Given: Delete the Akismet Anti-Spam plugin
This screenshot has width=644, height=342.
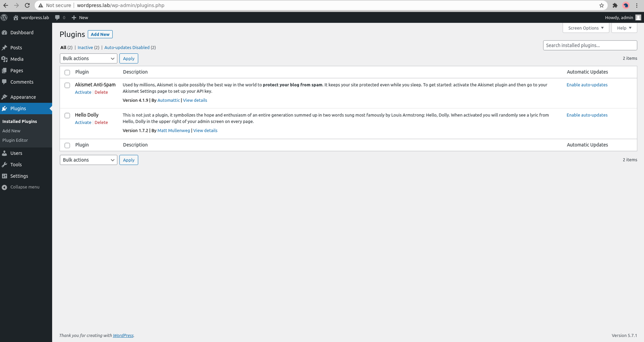Looking at the screenshot, I should (101, 92).
